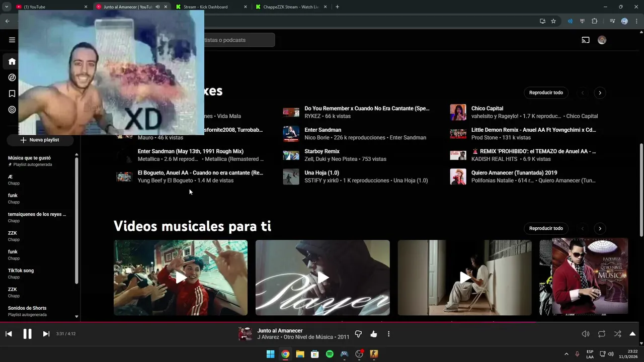Toggle repeat mode in the player

[602, 334]
